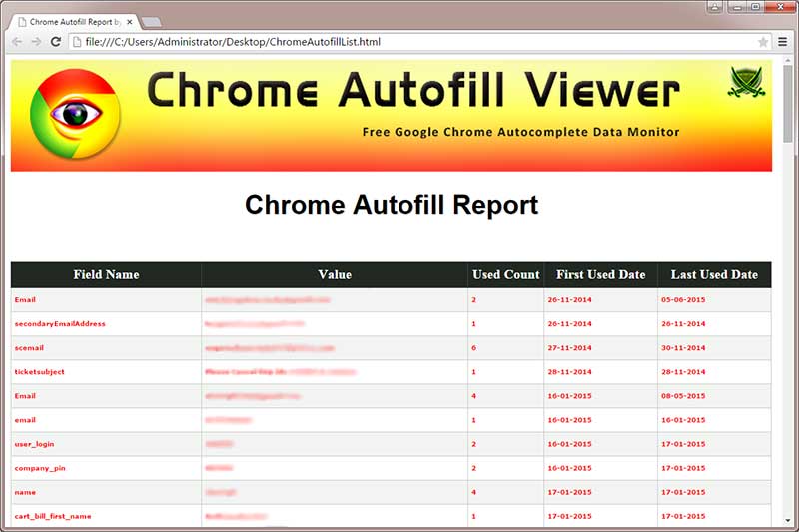Bookmark this page with the star icon
This screenshot has width=799, height=532.
(x=763, y=42)
